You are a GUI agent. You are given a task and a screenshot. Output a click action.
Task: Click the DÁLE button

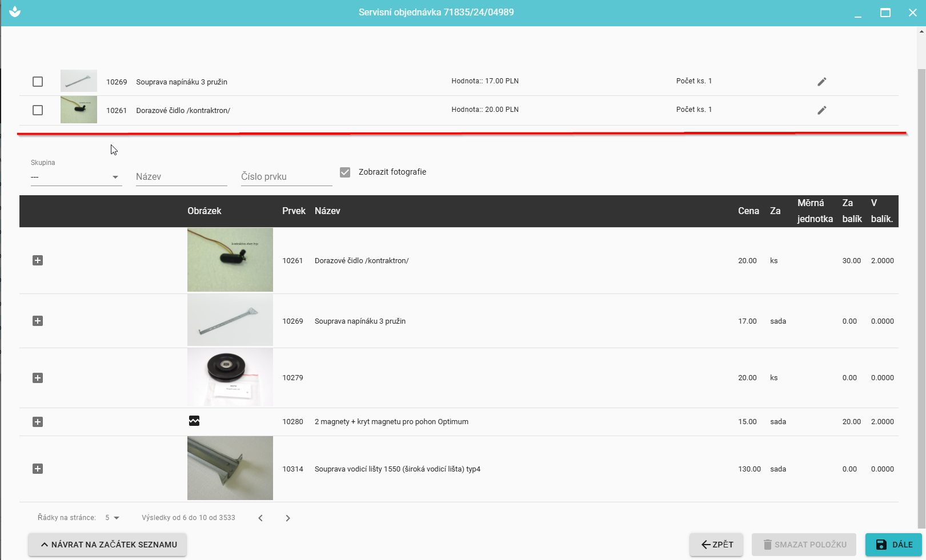(x=893, y=545)
